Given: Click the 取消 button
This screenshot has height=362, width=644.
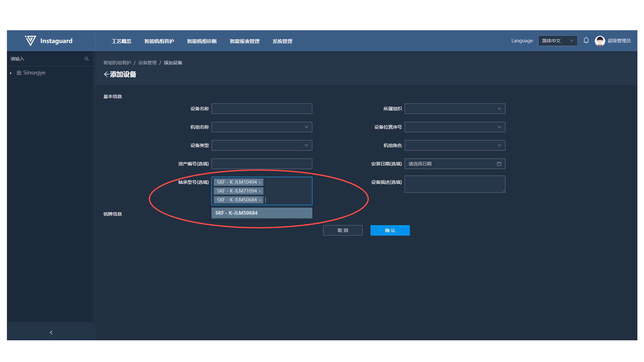Looking at the screenshot, I should 343,231.
